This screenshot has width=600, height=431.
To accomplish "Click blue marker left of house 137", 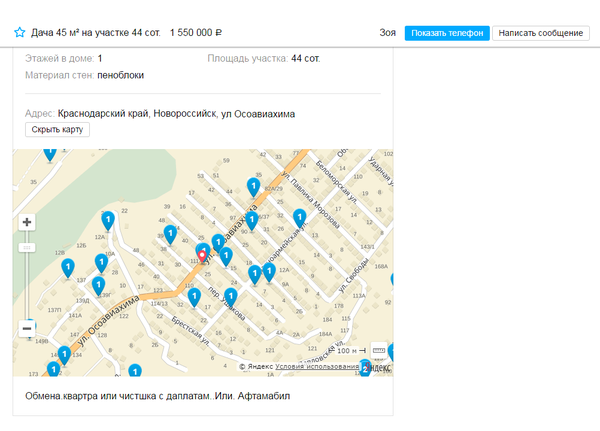I will 67,268.
